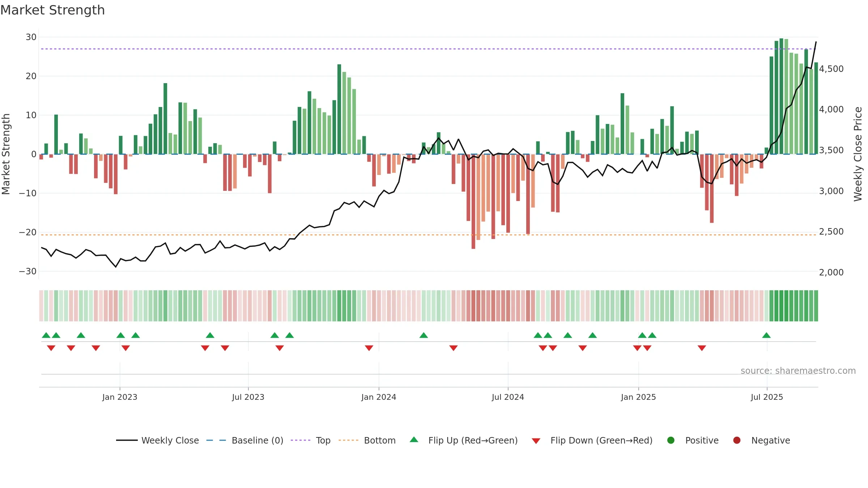Click the orange dotted Bottom line sample
The height and width of the screenshot is (488, 868).
tap(349, 440)
